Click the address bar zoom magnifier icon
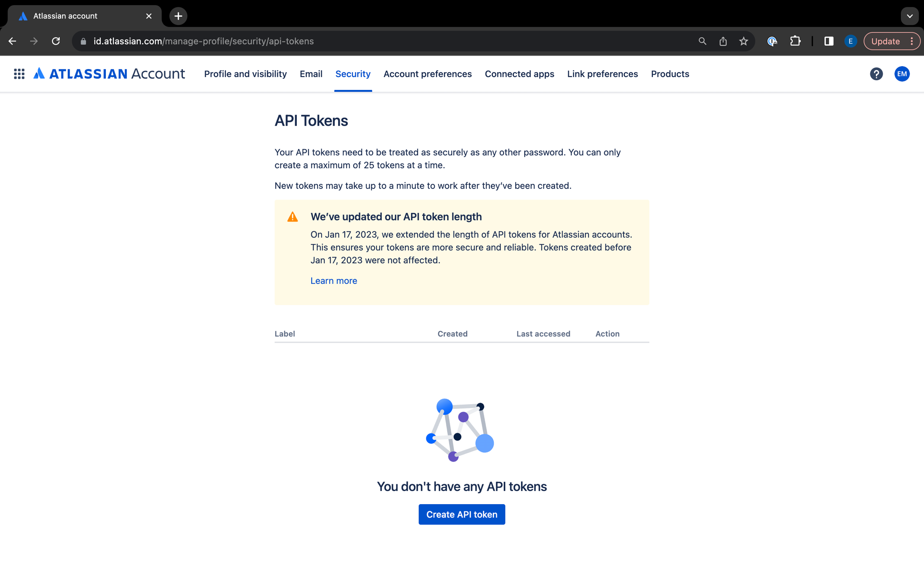The image size is (924, 578). 702,41
